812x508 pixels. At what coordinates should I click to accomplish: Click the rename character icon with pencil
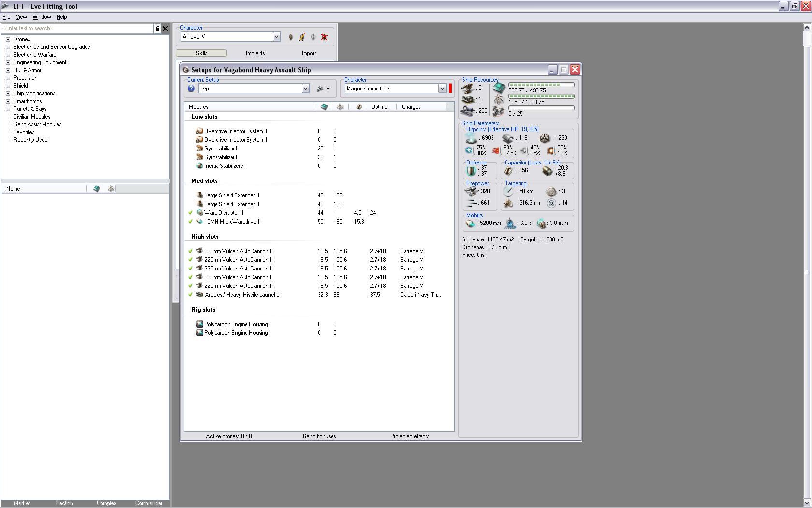coord(302,37)
